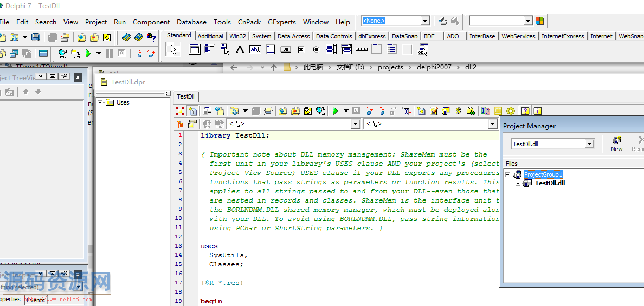The height and width of the screenshot is (306, 644).
Task: Pick the CheckBox component from the palette
Action: point(301,50)
